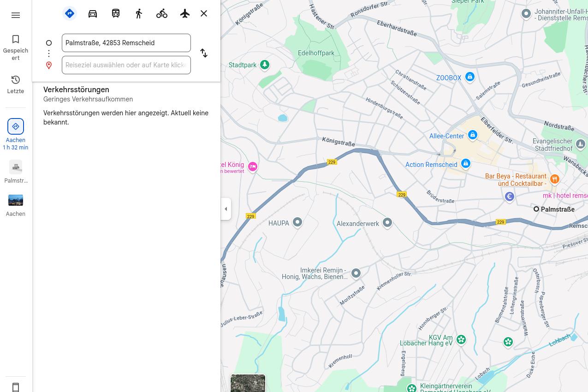Pick flight mode for the route
588x392 pixels.
click(185, 13)
